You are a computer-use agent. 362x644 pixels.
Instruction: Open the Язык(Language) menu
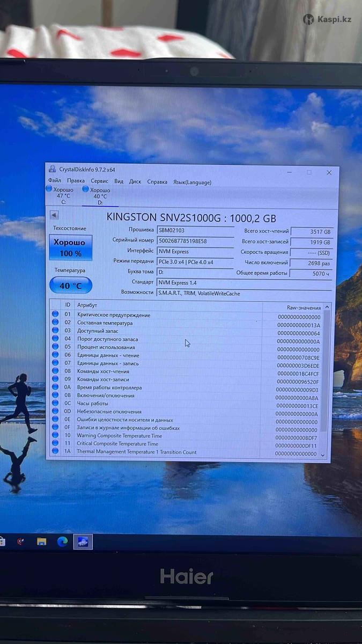192,182
